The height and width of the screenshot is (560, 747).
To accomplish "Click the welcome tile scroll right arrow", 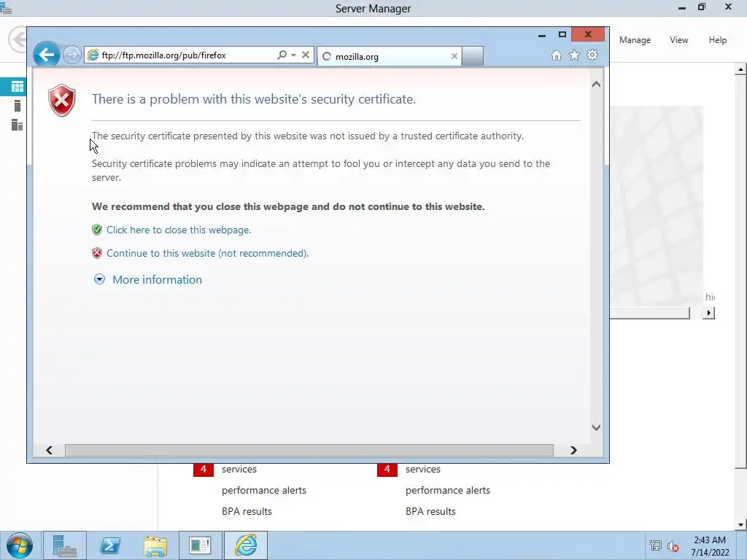I will [709, 313].
